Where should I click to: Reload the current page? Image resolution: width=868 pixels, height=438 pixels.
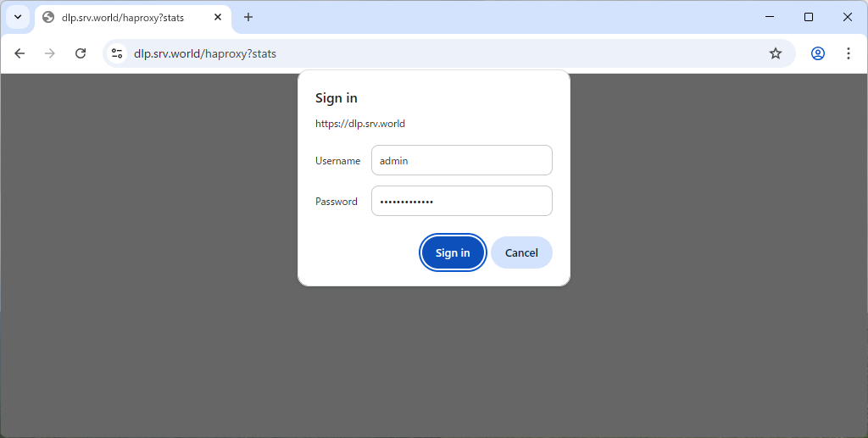pos(81,53)
